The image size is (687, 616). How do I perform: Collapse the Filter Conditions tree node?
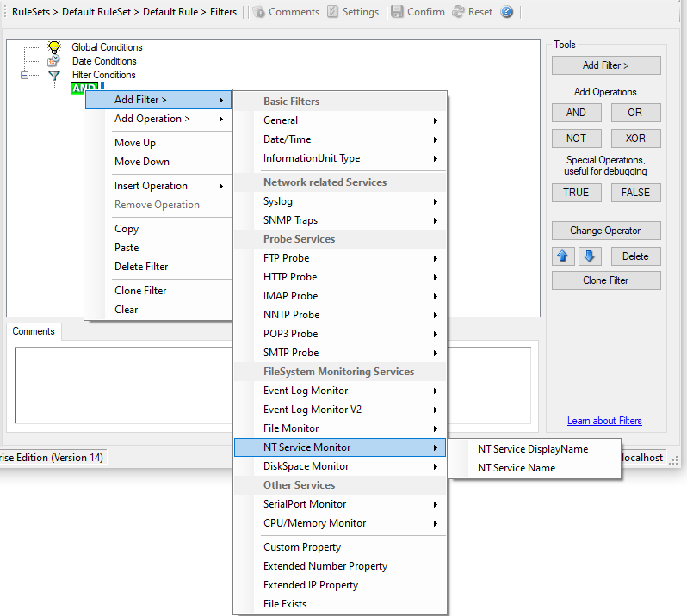click(x=25, y=75)
